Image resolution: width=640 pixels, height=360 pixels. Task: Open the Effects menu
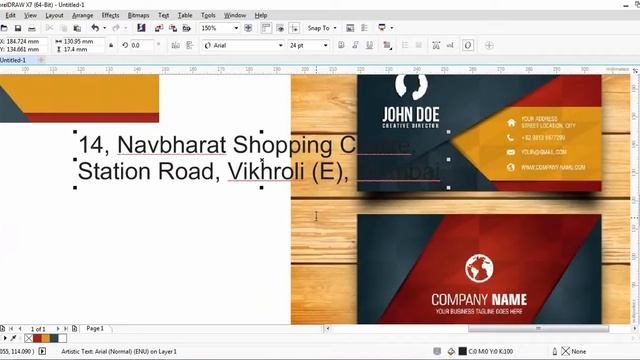(x=110, y=16)
